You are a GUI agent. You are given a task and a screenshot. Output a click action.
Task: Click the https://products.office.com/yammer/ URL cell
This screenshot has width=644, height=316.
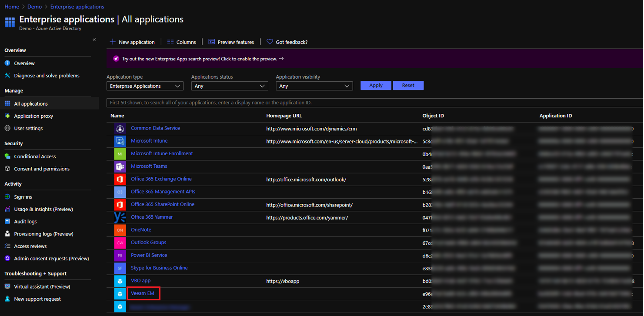[307, 218]
